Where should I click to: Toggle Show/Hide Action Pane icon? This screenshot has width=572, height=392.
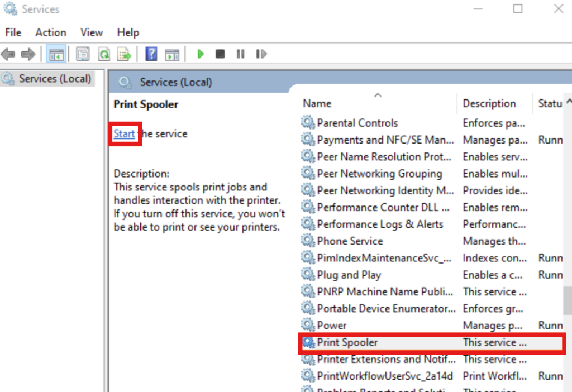pyautogui.click(x=172, y=55)
